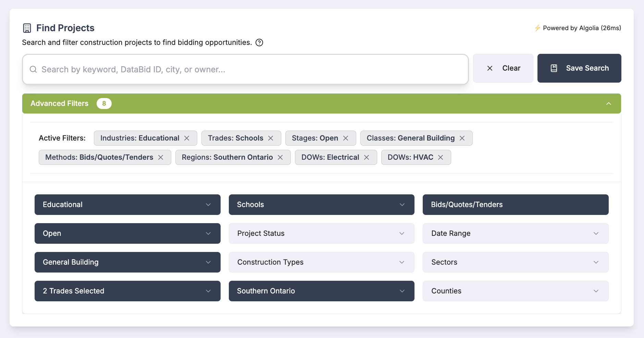644x338 pixels.
Task: Remove the Industries: Educational filter chip
Action: (x=187, y=138)
